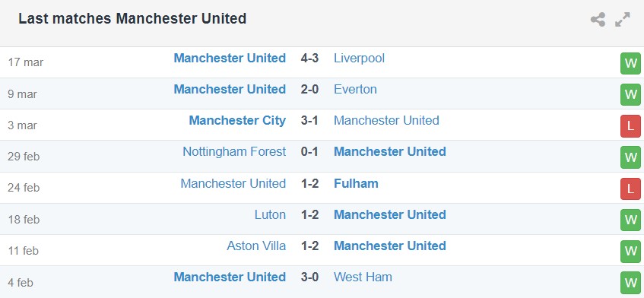Click the W badge for the West Ham match
This screenshot has width=644, height=298.
tap(630, 282)
